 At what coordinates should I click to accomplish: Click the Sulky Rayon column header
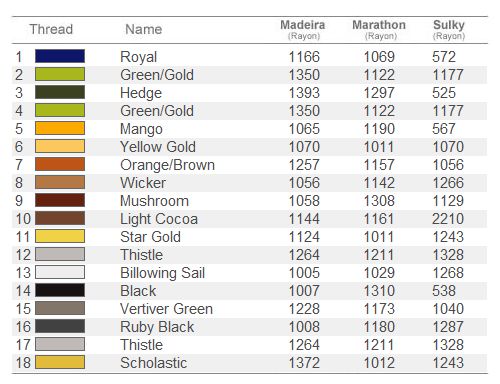(x=449, y=29)
